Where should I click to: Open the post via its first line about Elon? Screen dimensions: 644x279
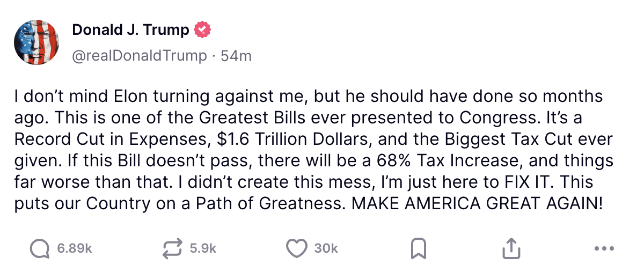point(309,97)
